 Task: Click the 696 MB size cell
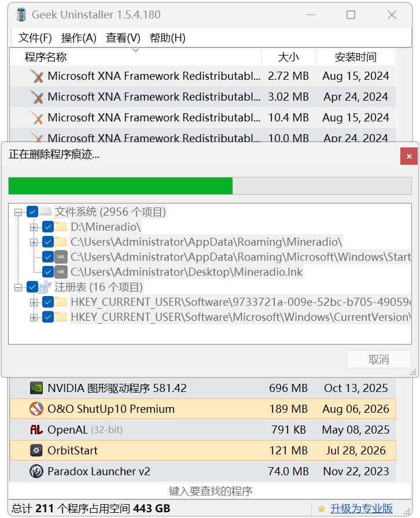pos(288,388)
